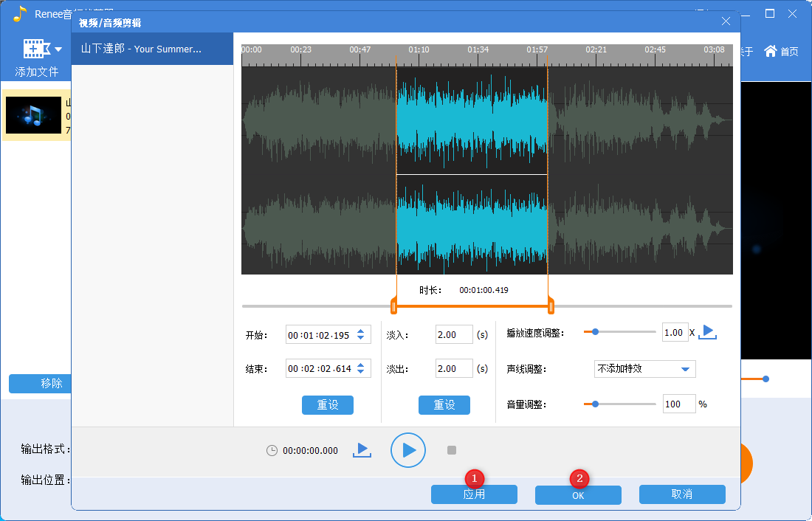The width and height of the screenshot is (812, 521).
Task: Click the 02:21 mark on timeline ruler
Action: click(596, 49)
